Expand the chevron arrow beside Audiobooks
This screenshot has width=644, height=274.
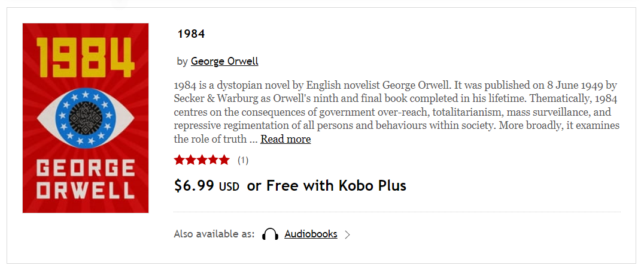click(x=347, y=235)
